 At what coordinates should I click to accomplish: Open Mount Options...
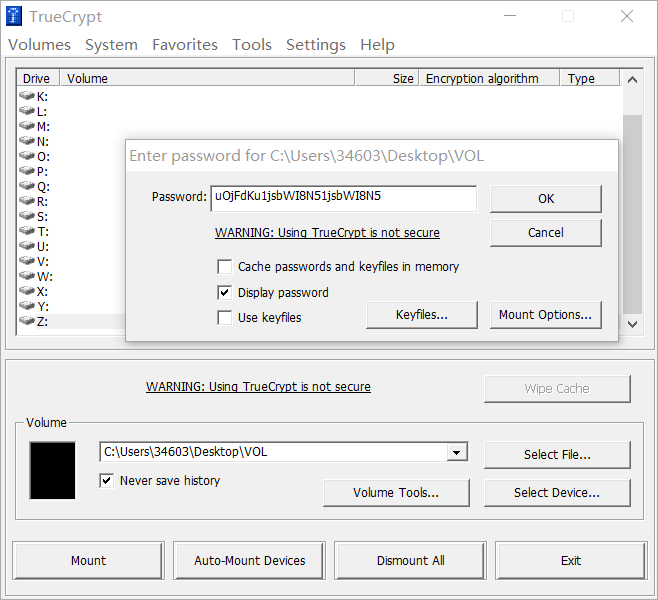(546, 315)
